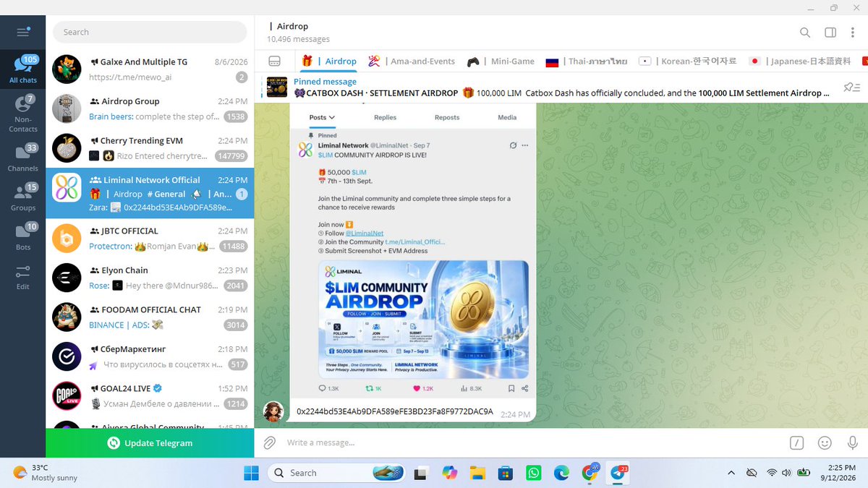Open the Windows Start menu
This screenshot has width=868, height=488.
251,473
